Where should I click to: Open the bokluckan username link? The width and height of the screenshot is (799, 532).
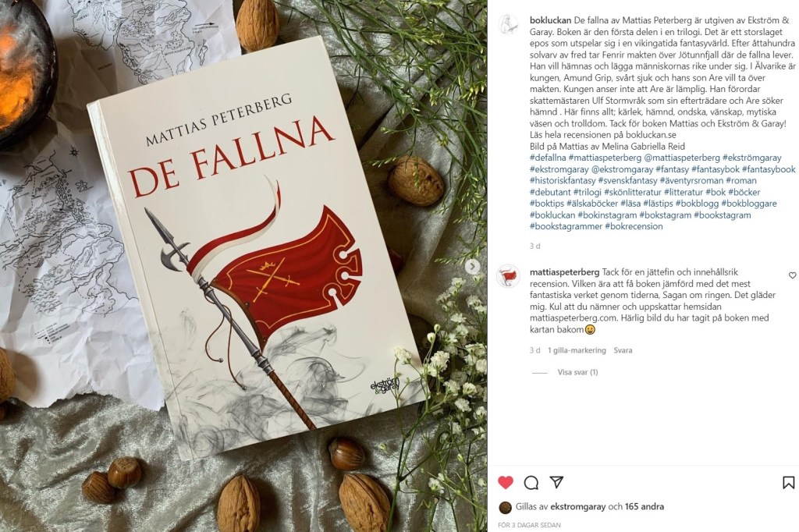tap(550, 20)
